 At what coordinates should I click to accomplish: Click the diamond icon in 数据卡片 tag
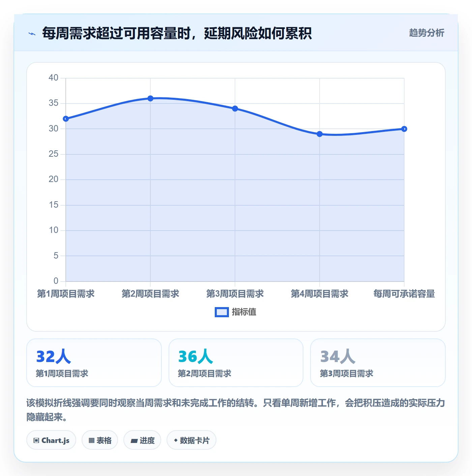[x=176, y=440]
